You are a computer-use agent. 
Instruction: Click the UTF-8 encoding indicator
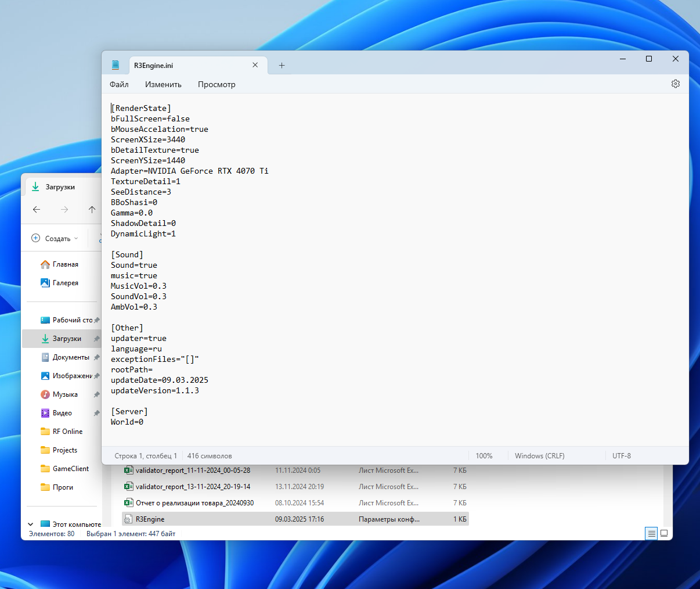pyautogui.click(x=621, y=456)
